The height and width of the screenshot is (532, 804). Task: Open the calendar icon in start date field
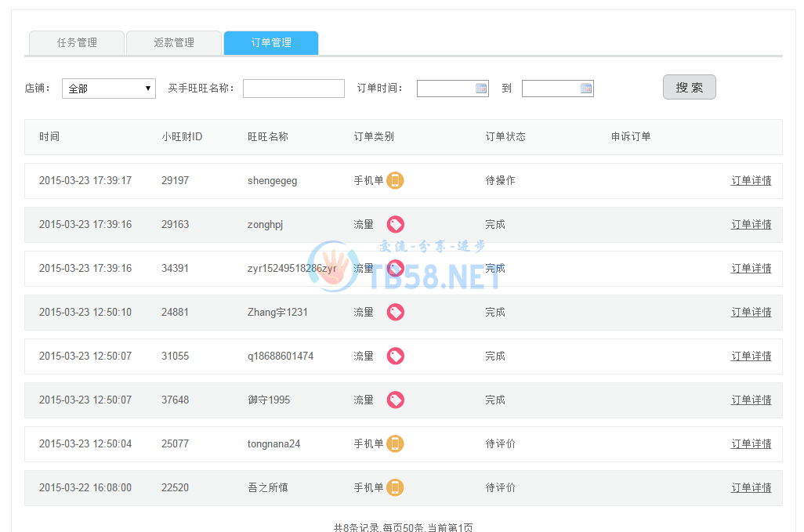coord(481,89)
